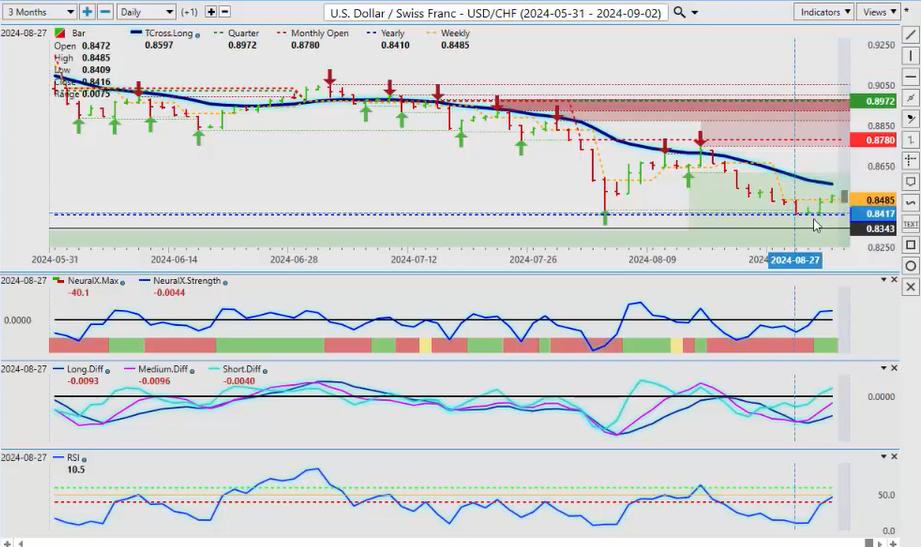Screen dimensions: 921x547
Task: Select the TEXT annotation tool
Action: [x=910, y=224]
